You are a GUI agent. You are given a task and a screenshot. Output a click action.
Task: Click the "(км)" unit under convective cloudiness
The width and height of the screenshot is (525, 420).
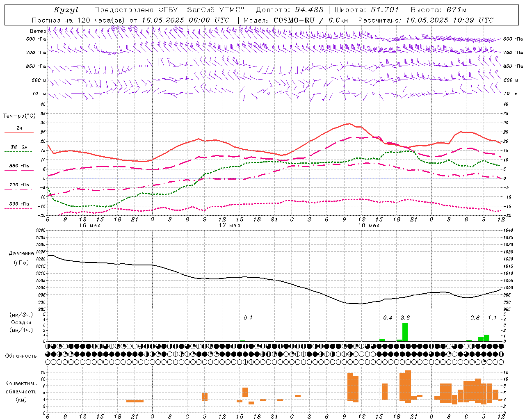tap(21, 399)
